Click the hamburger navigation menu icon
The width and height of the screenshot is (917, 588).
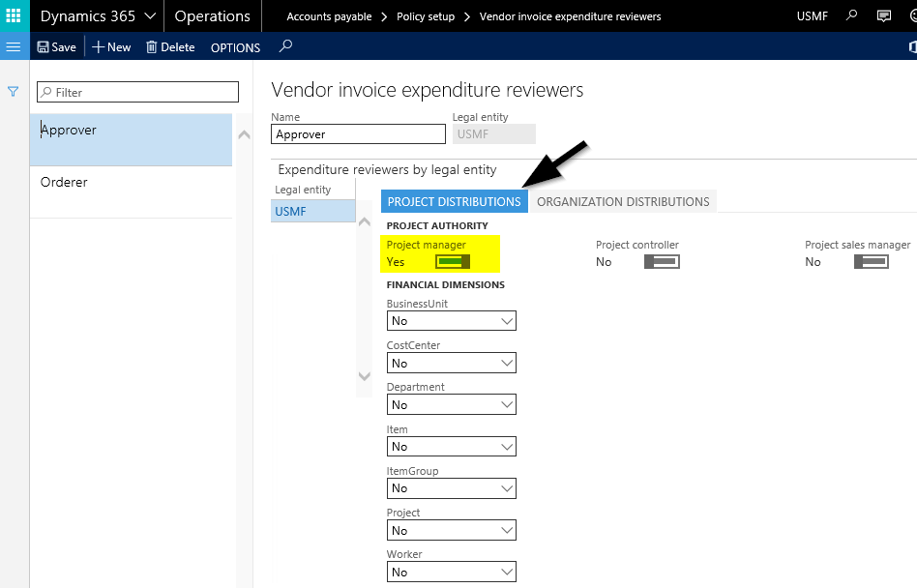[14, 46]
